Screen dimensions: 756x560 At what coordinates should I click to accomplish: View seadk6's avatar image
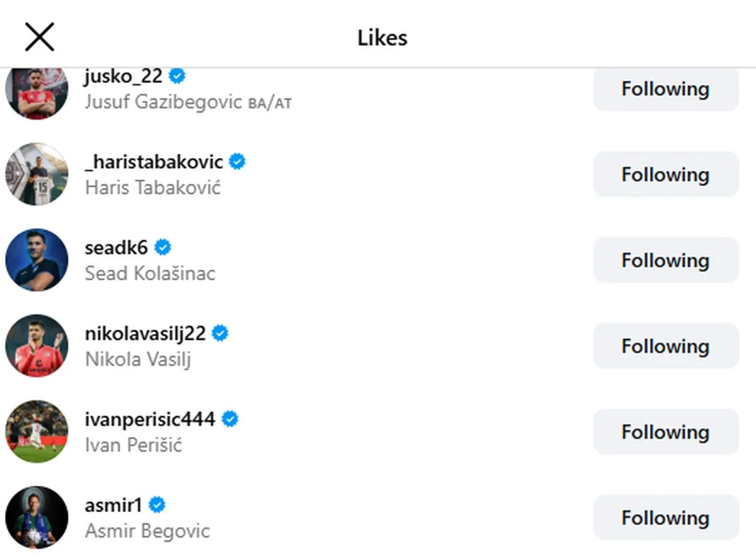point(37,260)
